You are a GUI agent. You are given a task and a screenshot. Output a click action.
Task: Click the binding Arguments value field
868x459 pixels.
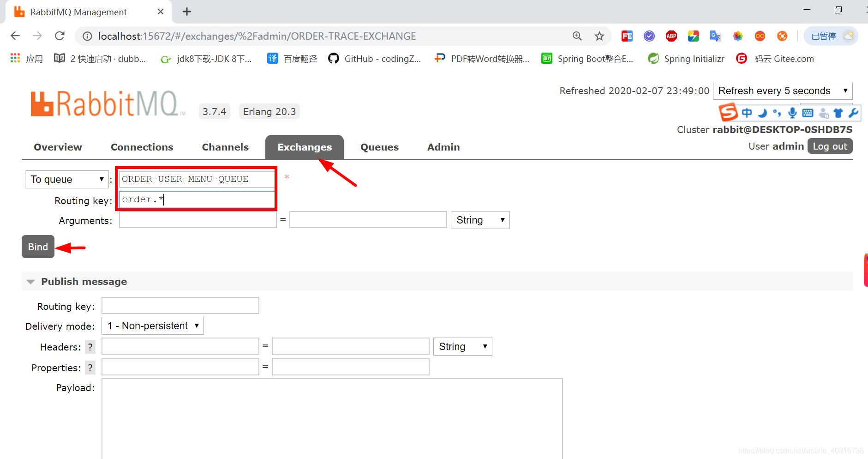(368, 220)
